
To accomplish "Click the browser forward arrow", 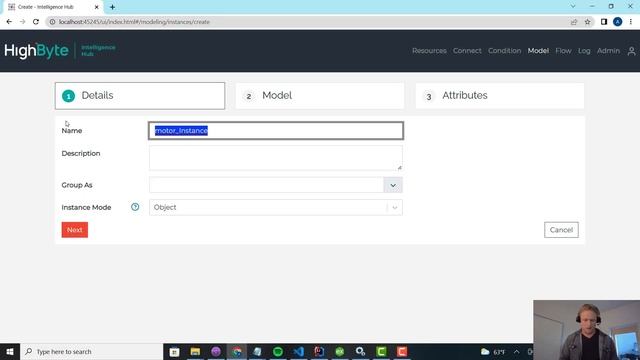I will tap(22, 22).
